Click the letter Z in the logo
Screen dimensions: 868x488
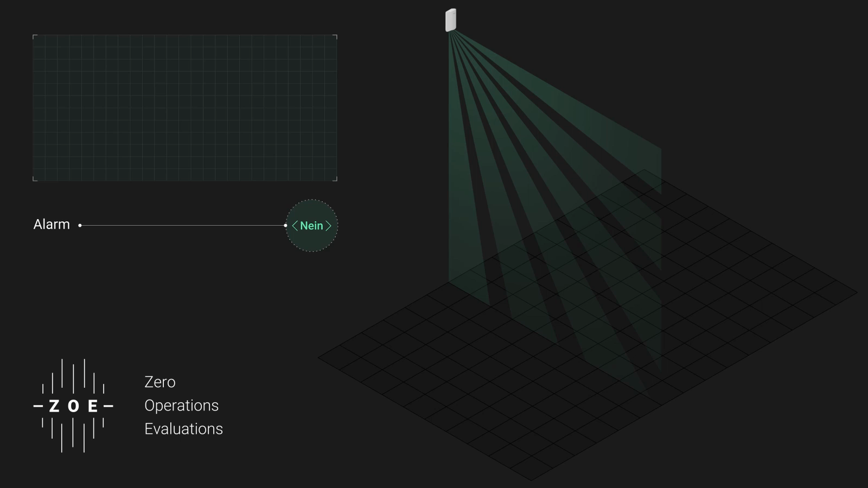pos(54,406)
